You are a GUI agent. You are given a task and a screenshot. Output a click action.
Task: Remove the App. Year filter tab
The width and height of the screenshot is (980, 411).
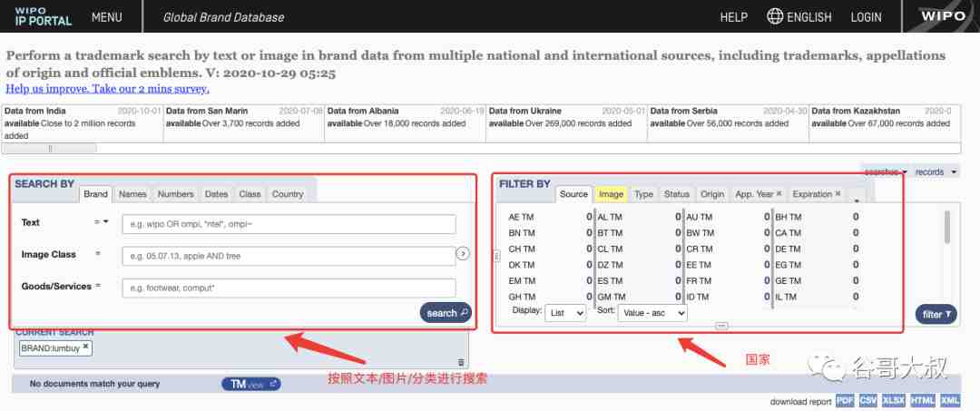[779, 193]
